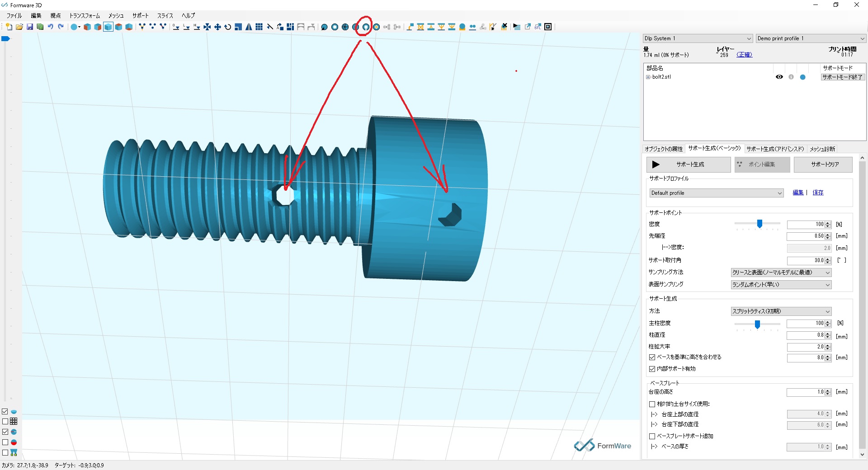Open the Demo print profile 1 dropdown
The width and height of the screenshot is (868, 470).
(x=811, y=38)
